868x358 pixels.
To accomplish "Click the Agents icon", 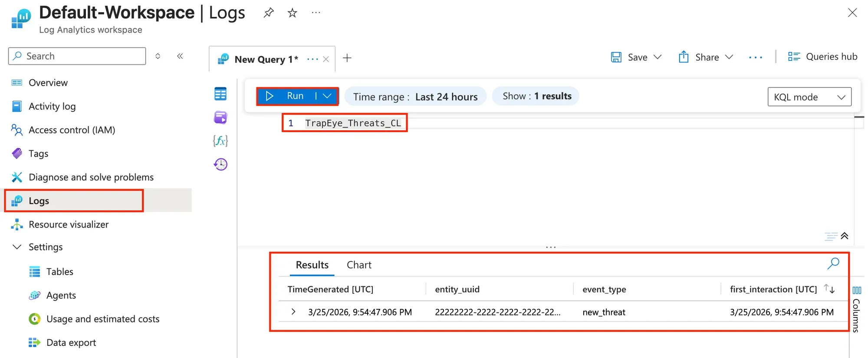I will (x=35, y=295).
